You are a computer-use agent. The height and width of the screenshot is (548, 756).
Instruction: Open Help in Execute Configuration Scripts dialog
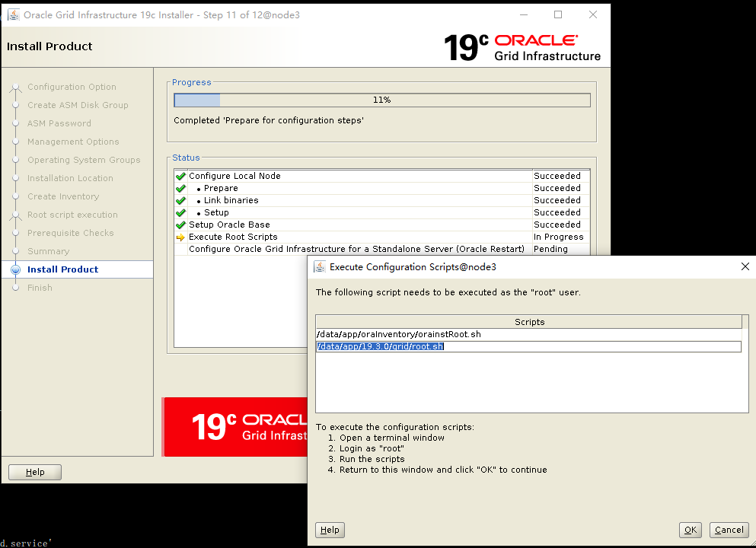tap(330, 530)
